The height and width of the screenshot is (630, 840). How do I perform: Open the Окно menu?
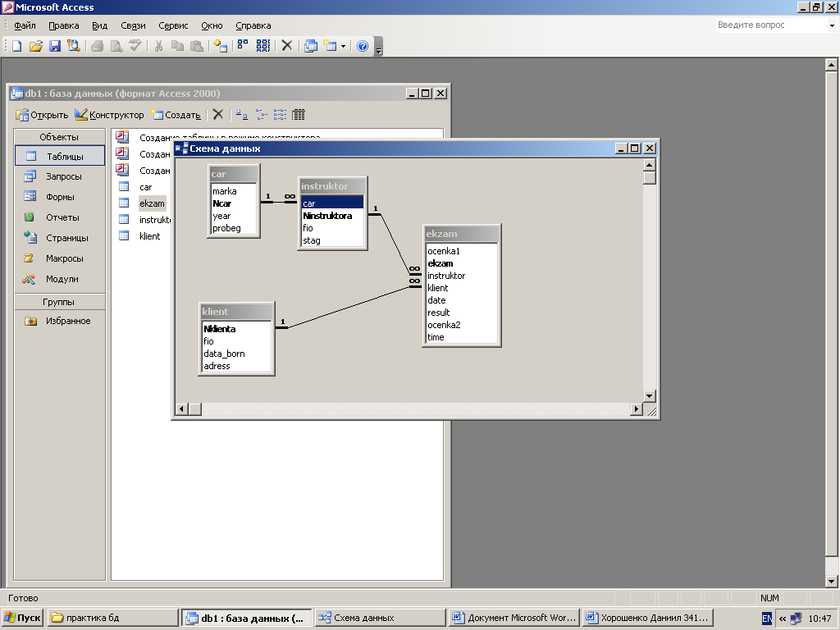[212, 25]
